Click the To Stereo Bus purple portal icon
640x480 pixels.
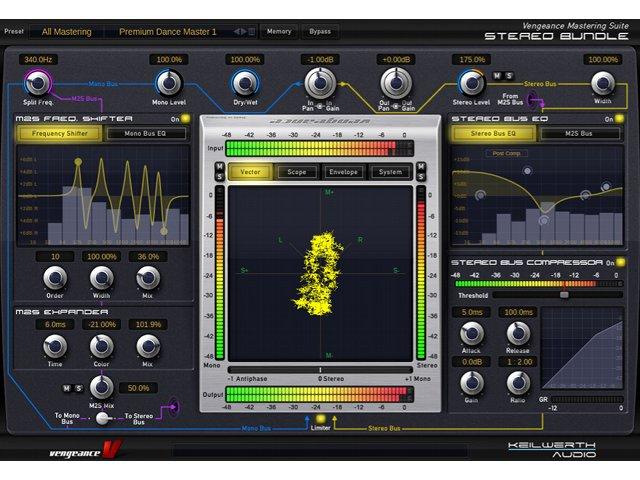coord(174,407)
